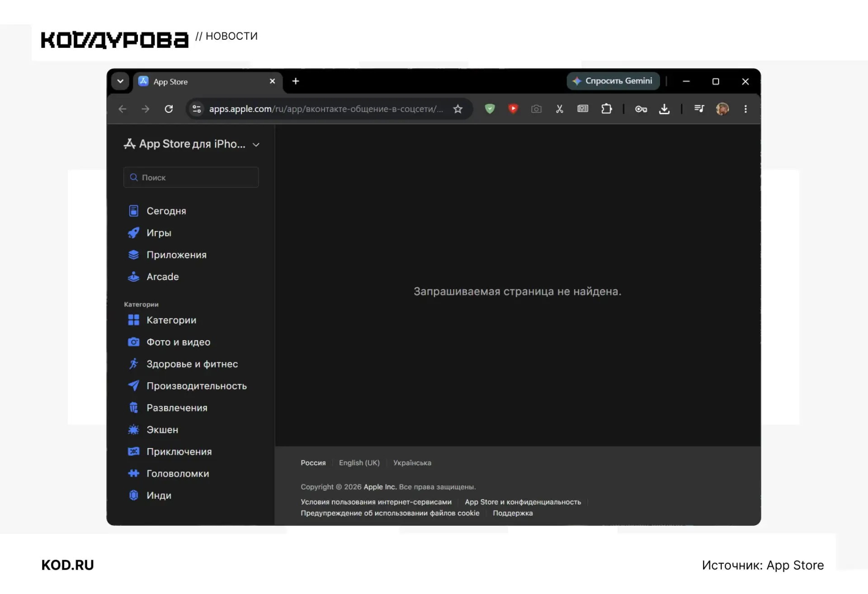This screenshot has width=868, height=594.
Task: Bookmark this page with the star
Action: pos(458,109)
